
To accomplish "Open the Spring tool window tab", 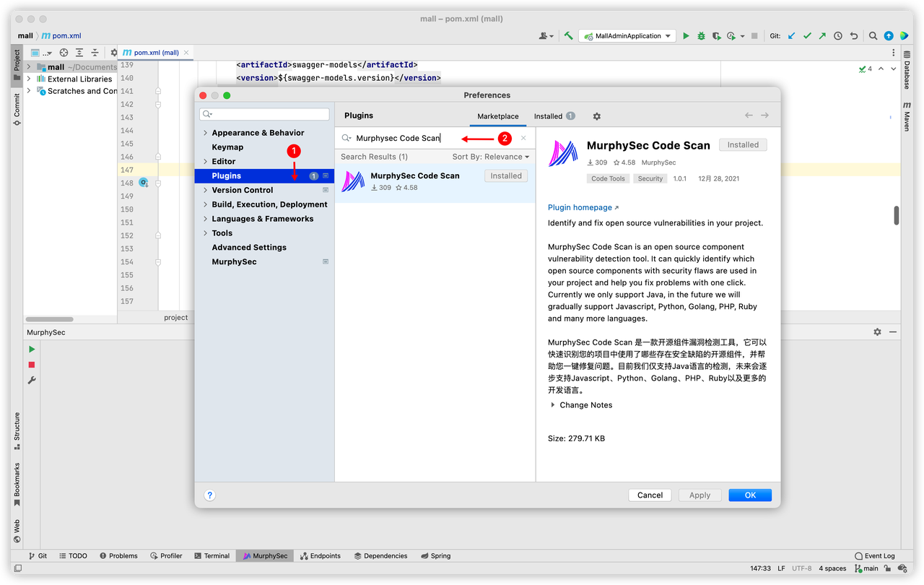I will coord(435,556).
